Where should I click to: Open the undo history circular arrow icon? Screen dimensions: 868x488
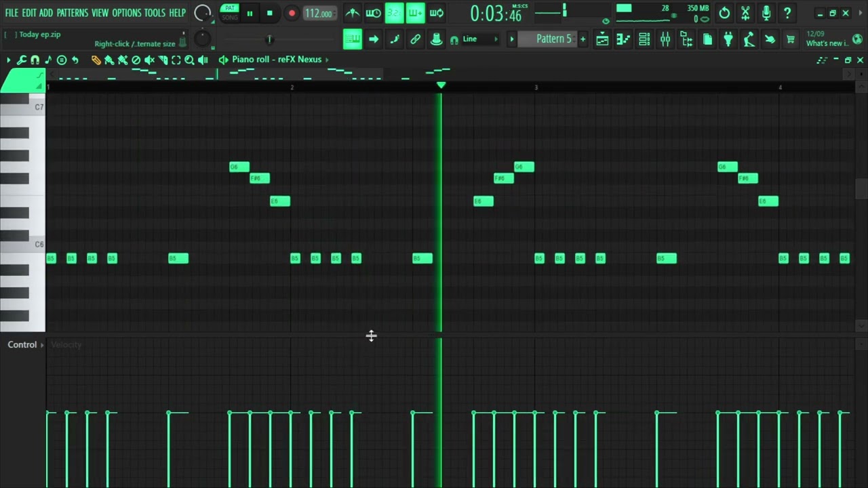click(x=724, y=13)
